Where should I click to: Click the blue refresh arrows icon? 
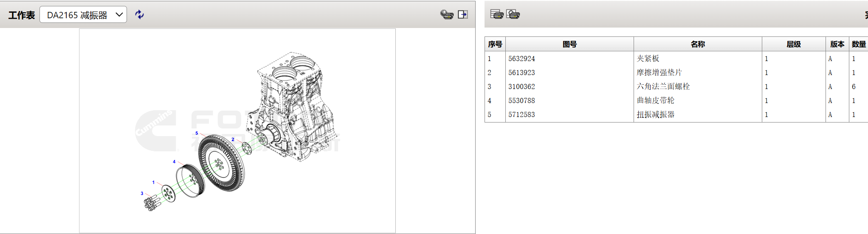pos(139,15)
